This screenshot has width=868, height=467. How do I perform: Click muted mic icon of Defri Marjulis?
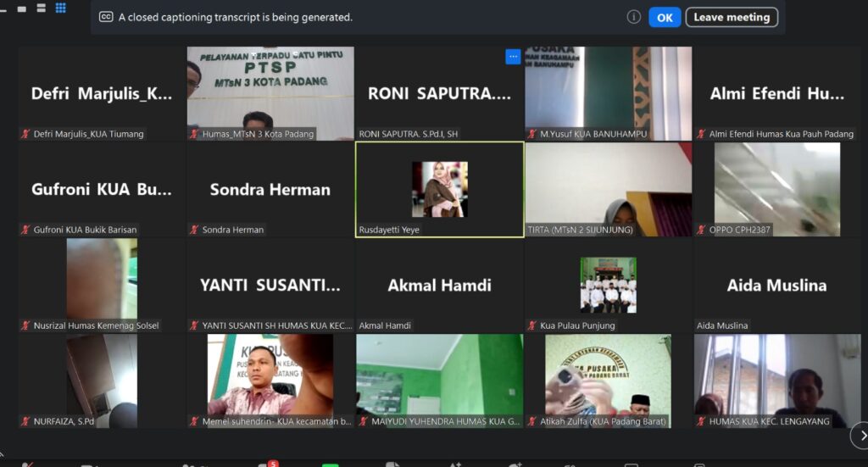pyautogui.click(x=26, y=134)
